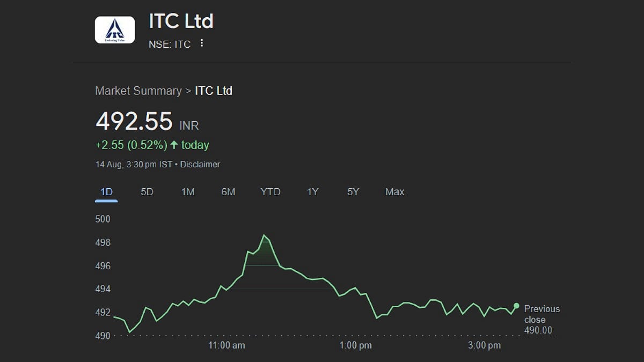Click the chart's latest price endpoint dot
The image size is (644, 362).
[x=516, y=306]
